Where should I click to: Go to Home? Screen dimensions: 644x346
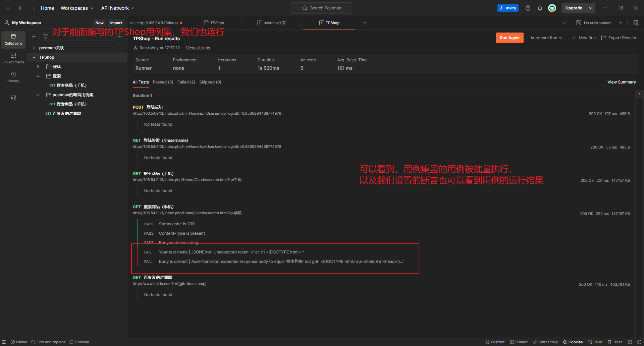pos(47,8)
